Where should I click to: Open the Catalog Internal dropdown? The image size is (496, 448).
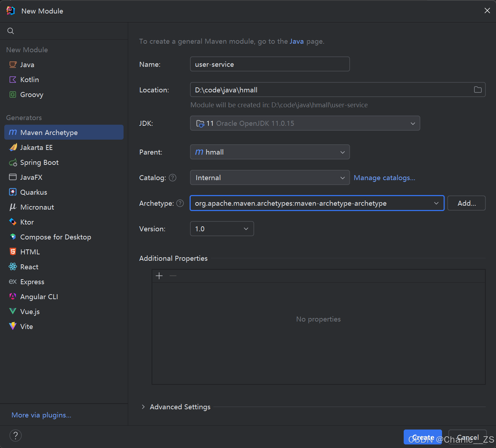click(270, 178)
